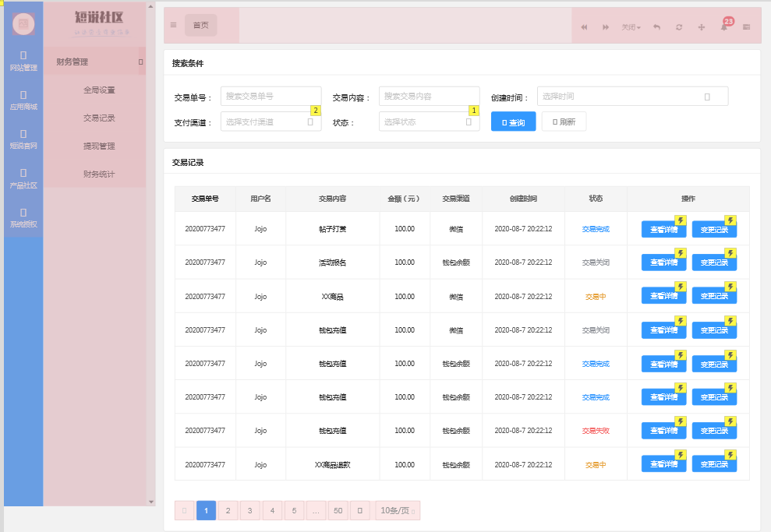This screenshot has width=771, height=532.
Task: Click the 交易失败 status text
Action: [596, 431]
